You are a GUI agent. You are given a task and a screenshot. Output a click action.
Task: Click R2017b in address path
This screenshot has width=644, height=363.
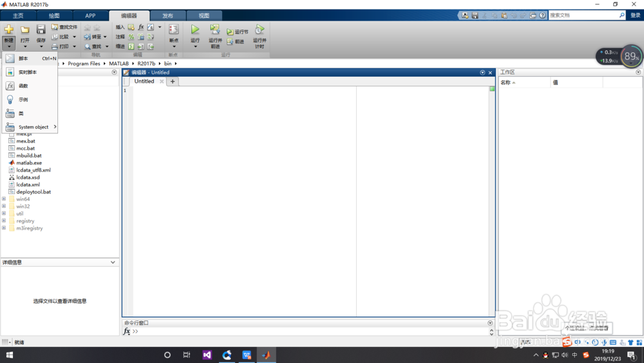point(146,63)
